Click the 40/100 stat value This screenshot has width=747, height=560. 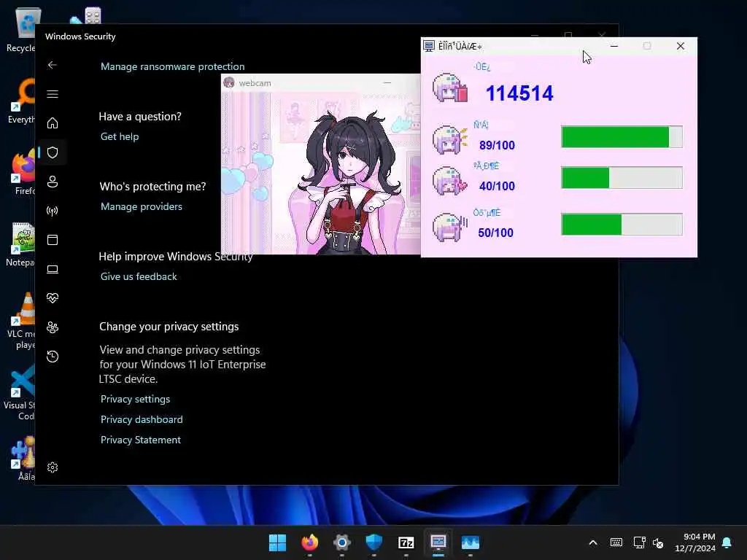(x=497, y=186)
